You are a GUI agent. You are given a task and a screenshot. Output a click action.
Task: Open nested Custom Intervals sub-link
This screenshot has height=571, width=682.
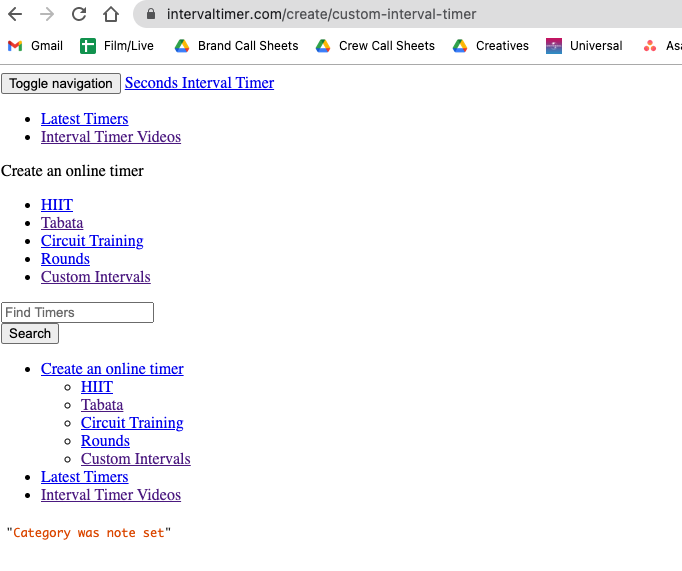pos(136,459)
